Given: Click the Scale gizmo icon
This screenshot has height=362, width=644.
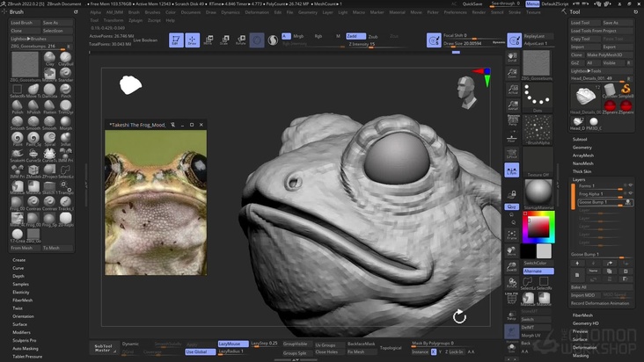Looking at the screenshot, I should (x=224, y=40).
